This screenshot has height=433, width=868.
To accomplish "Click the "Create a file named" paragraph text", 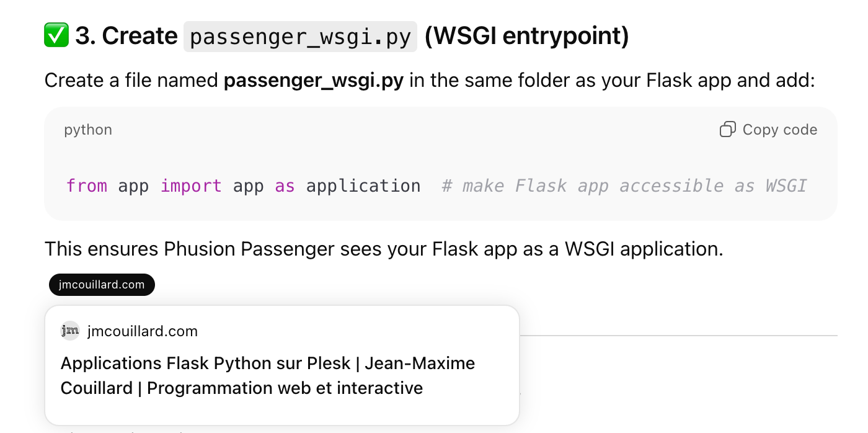I will point(131,81).
